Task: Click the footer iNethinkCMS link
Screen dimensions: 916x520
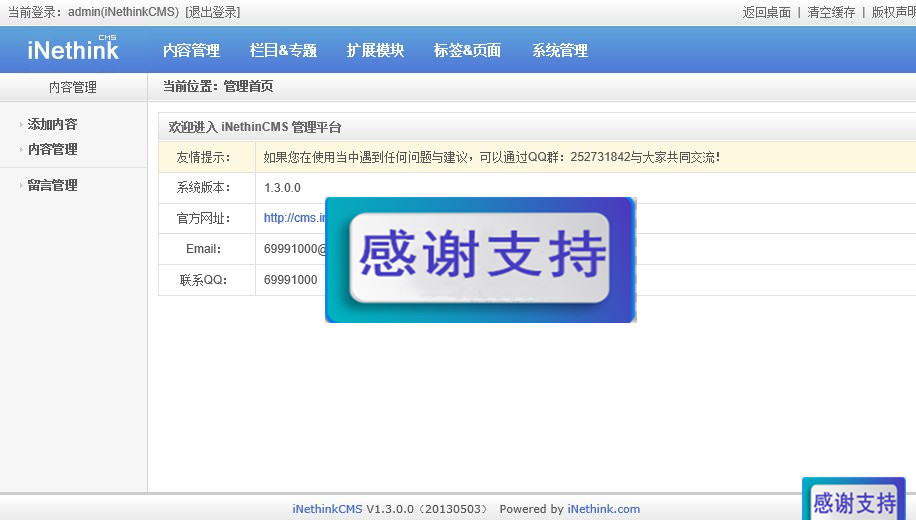Action: (x=327, y=509)
